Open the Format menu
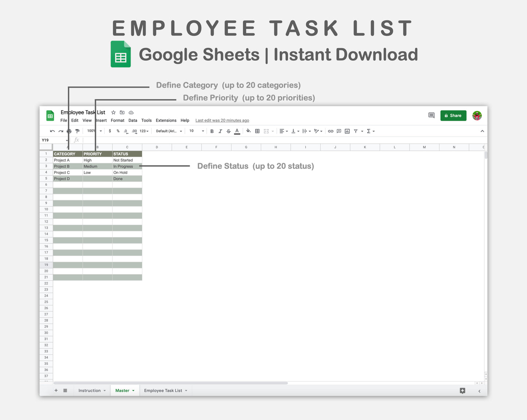The width and height of the screenshot is (527, 420). (117, 120)
